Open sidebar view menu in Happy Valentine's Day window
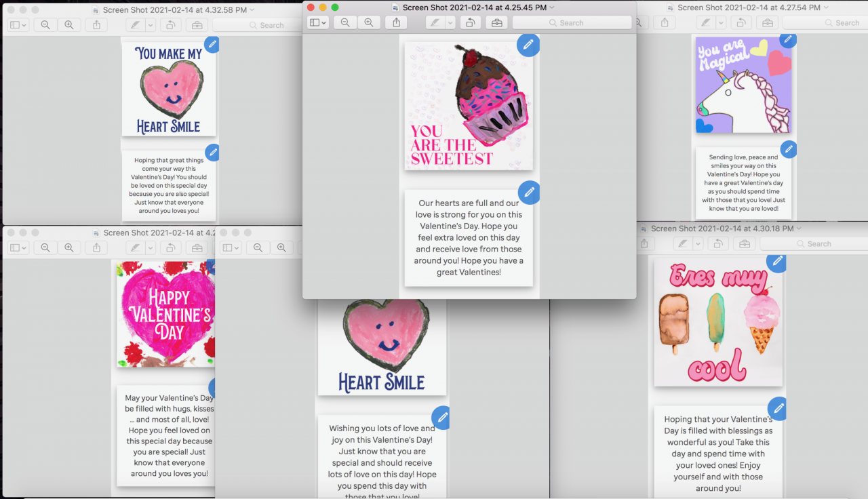 pyautogui.click(x=18, y=247)
